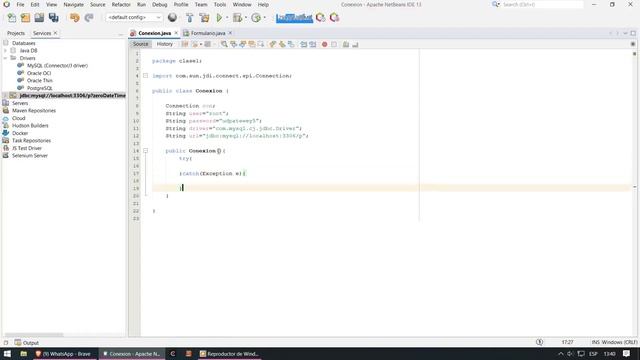
Task: Open WhatsApp - Brave taskbar button
Action: [64, 354]
